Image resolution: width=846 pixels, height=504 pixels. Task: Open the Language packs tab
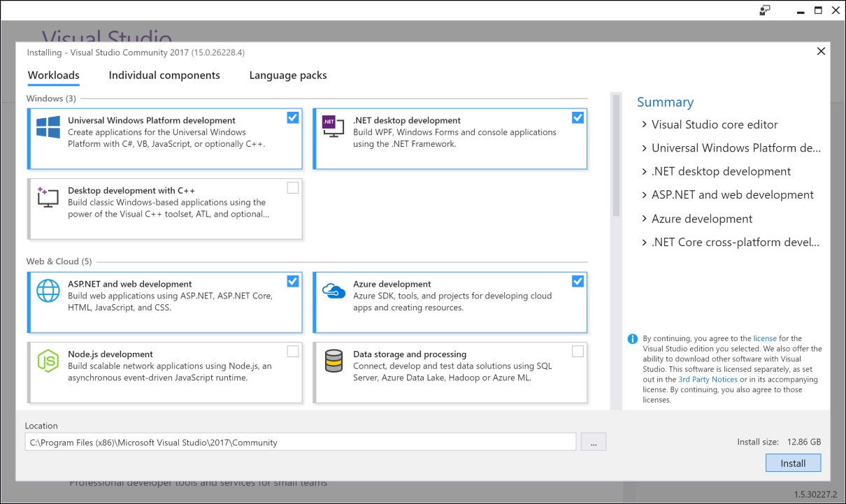coord(288,75)
